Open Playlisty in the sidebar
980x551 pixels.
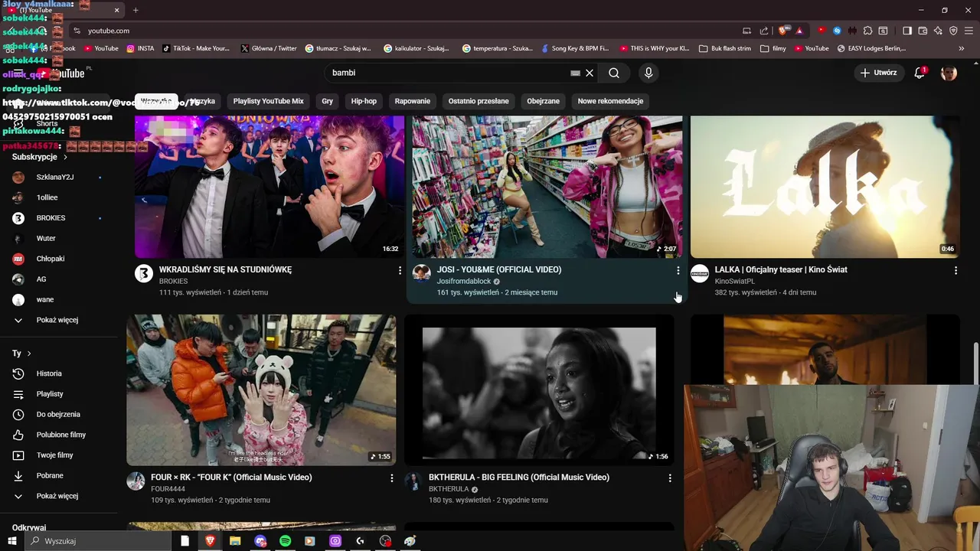click(57, 394)
